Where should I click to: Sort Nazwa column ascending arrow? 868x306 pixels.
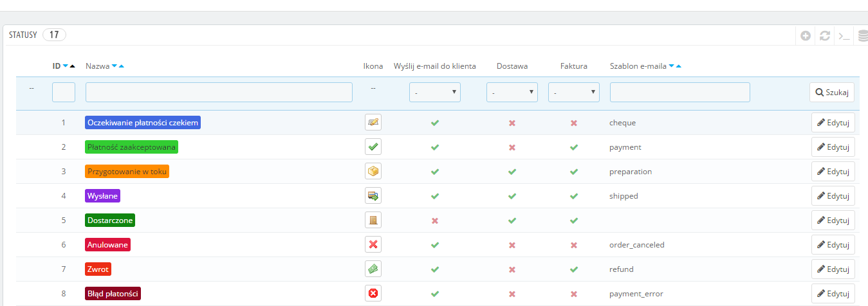pos(122,66)
